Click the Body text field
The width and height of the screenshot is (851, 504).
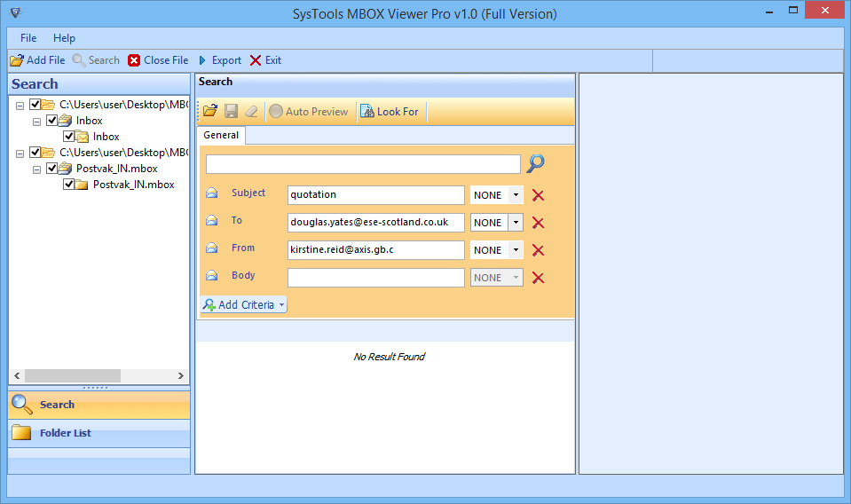376,278
